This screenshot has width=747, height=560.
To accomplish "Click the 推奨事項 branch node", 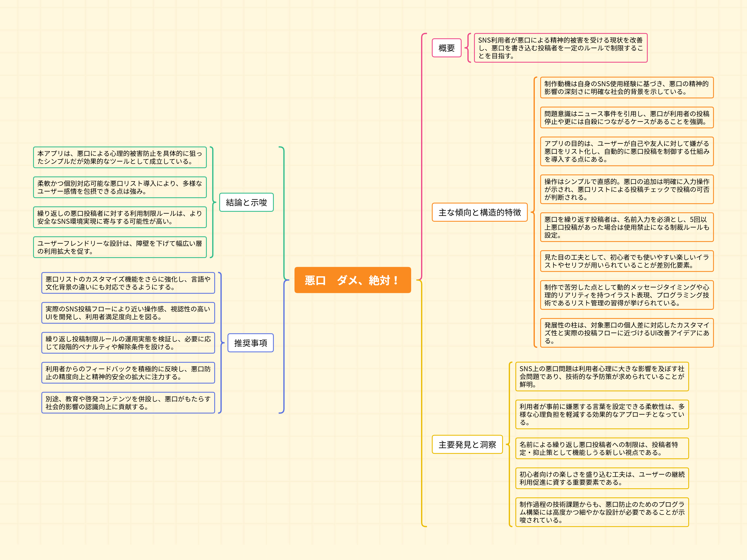I will 250,343.
